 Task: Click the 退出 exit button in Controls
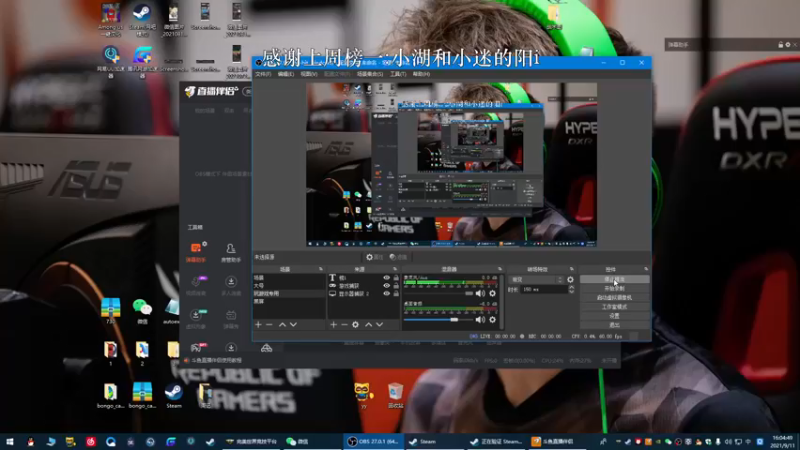pos(614,325)
